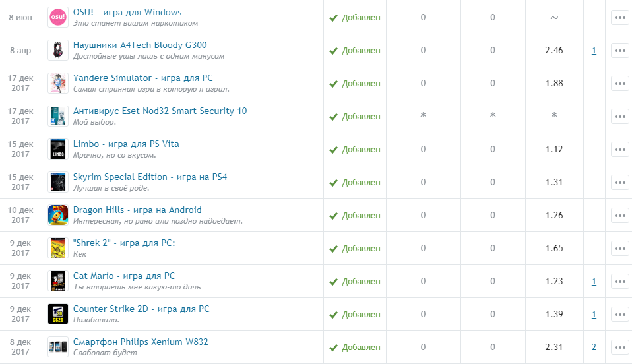632x364 pixels.
Task: Open more options for Shrek 2 row
Action: click(620, 249)
